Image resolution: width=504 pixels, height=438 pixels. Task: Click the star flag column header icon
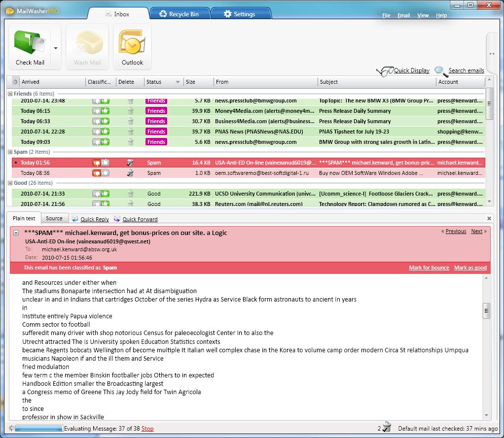click(x=15, y=82)
